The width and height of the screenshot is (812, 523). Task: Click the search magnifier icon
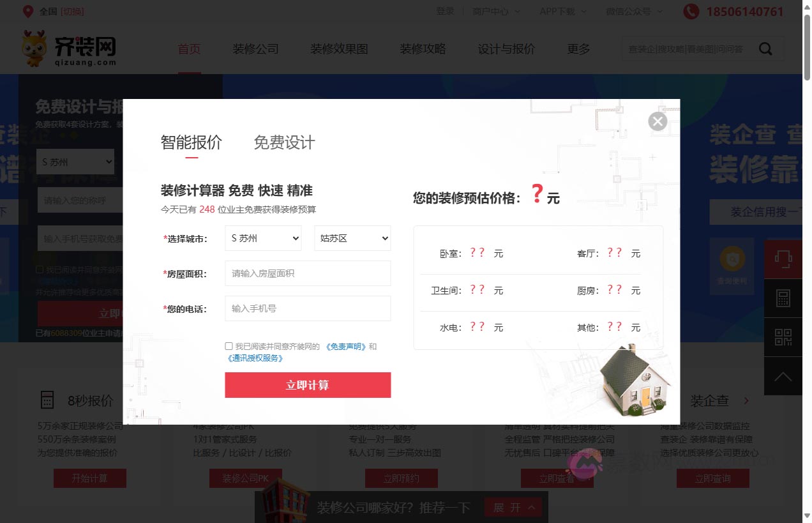tap(765, 49)
